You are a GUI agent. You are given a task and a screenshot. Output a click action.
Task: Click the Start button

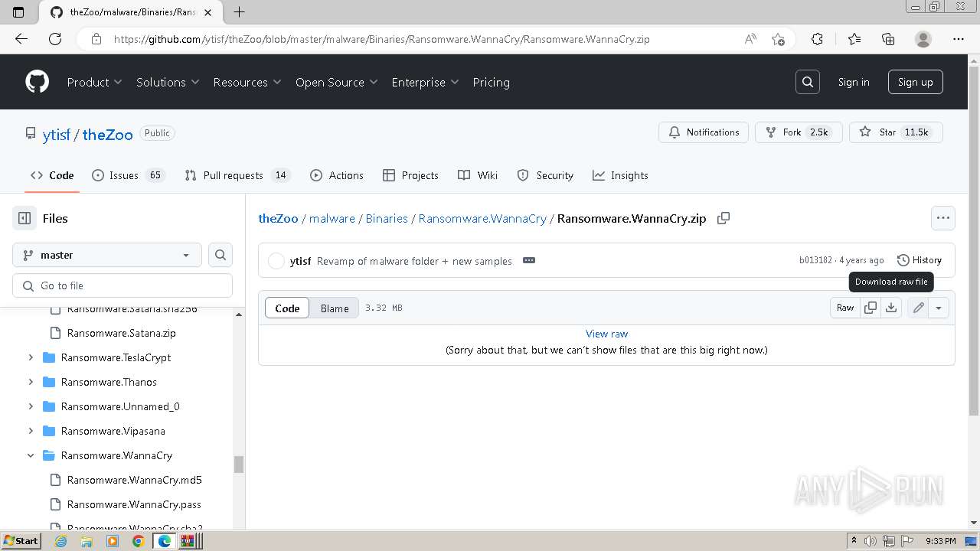(x=21, y=541)
